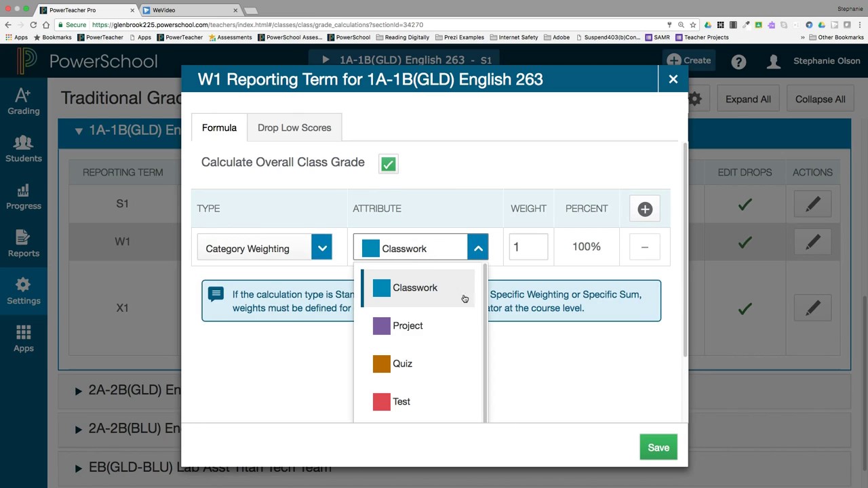Collapse the 1A-1B(GLD) English section

click(x=79, y=130)
